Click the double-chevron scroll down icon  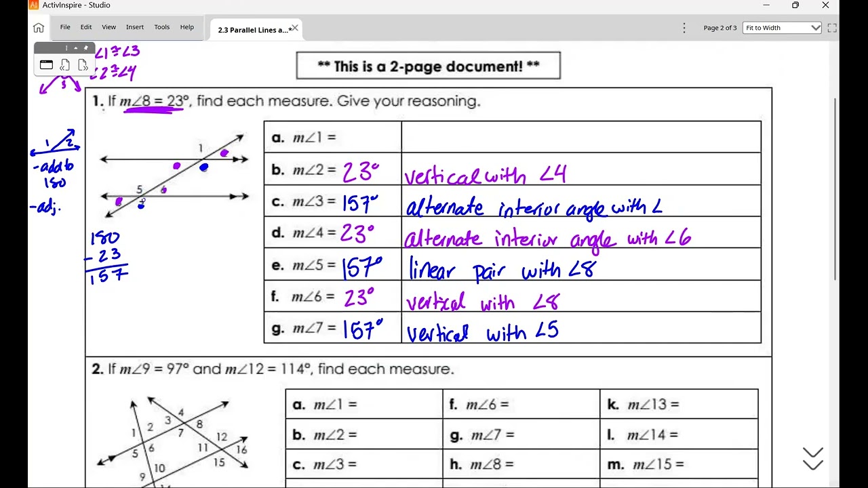(812, 459)
